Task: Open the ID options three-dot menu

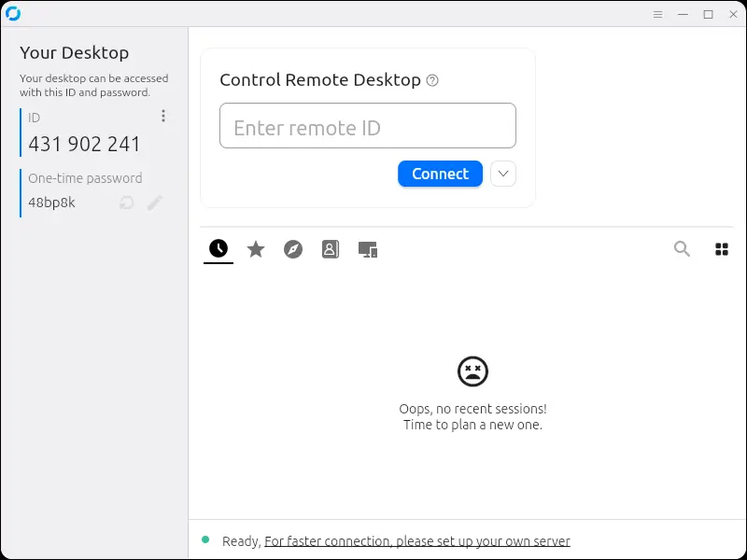Action: pos(163,115)
